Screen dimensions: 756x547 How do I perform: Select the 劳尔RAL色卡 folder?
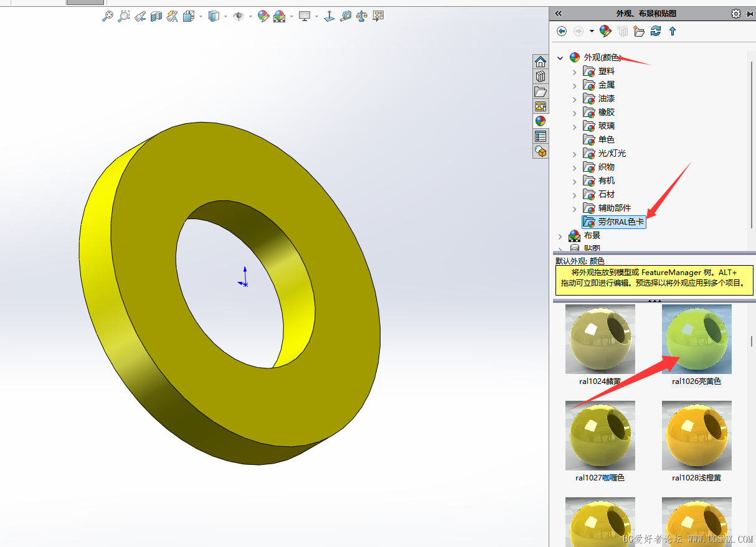coord(621,222)
